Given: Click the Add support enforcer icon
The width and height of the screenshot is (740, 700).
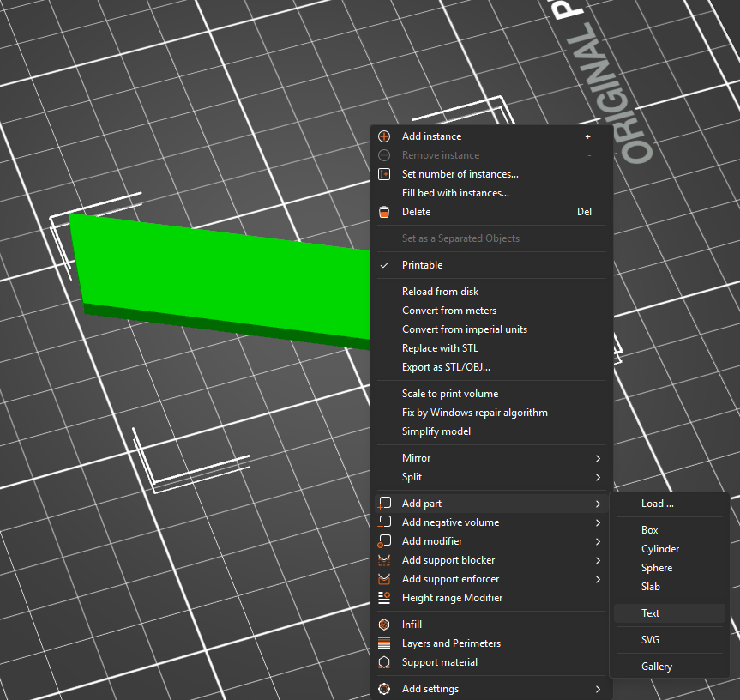Looking at the screenshot, I should [384, 579].
